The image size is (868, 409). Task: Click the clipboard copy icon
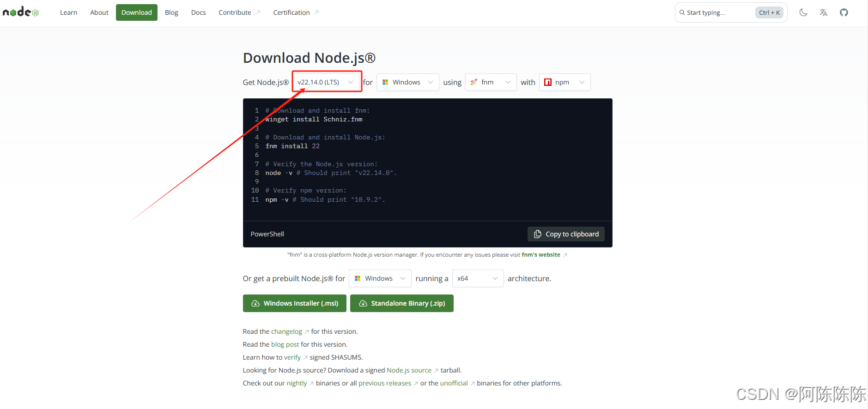pyautogui.click(x=538, y=234)
